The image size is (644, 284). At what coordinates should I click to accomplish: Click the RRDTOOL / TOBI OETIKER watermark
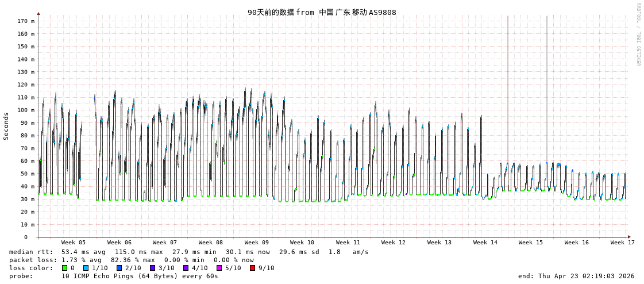(x=638, y=34)
